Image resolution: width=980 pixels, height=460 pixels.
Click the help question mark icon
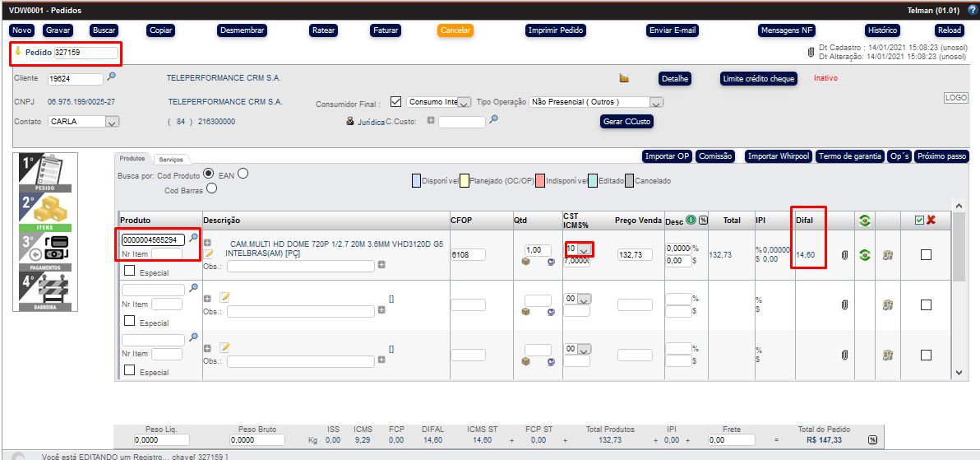[973, 9]
